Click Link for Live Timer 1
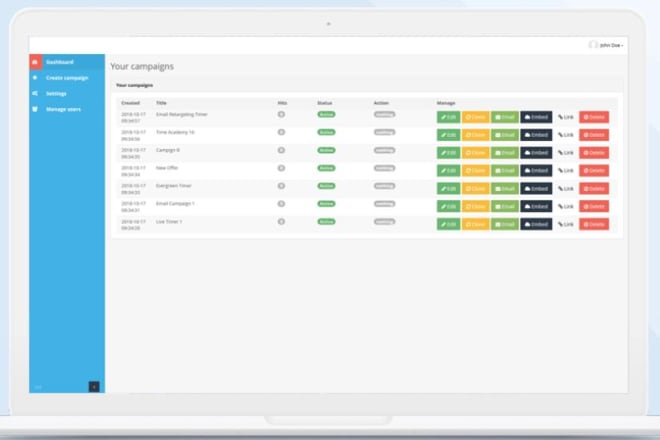This screenshot has width=660, height=440. [566, 224]
